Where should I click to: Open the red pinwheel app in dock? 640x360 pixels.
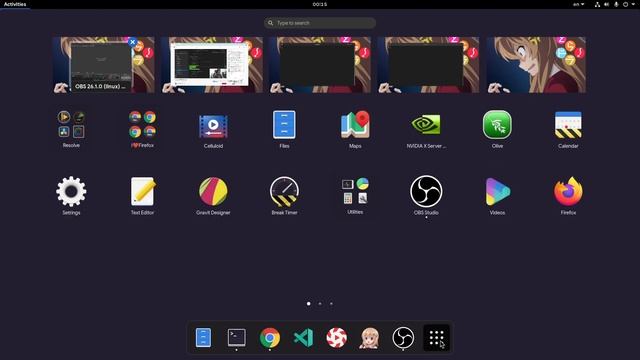click(336, 338)
